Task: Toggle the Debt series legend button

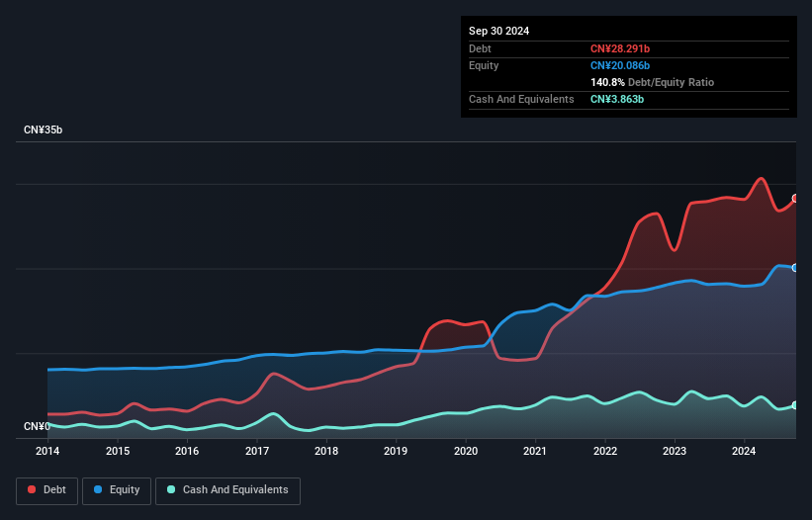Action: point(47,490)
